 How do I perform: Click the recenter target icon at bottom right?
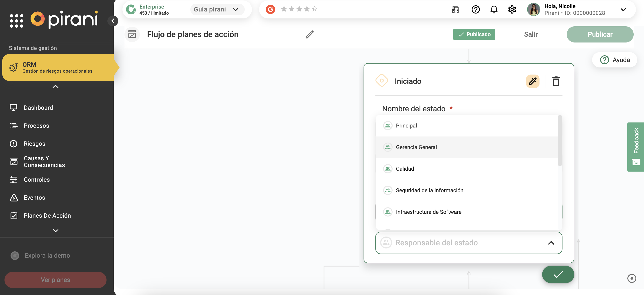click(631, 278)
